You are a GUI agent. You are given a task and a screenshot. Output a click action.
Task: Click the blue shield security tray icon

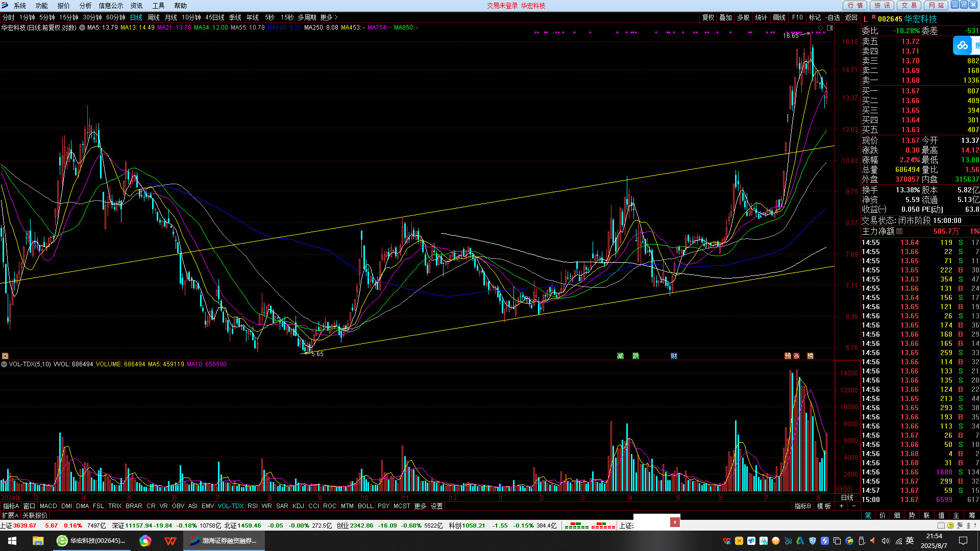pos(813,541)
